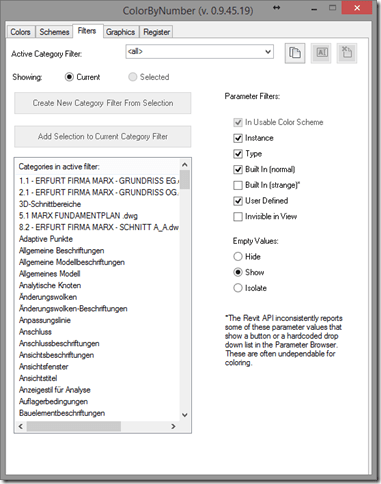Select '8.2 - ERFURT FIRMA MARX - SCHNITT A_A' entry
Viewport: 381px width, 484px height.
(x=99, y=227)
